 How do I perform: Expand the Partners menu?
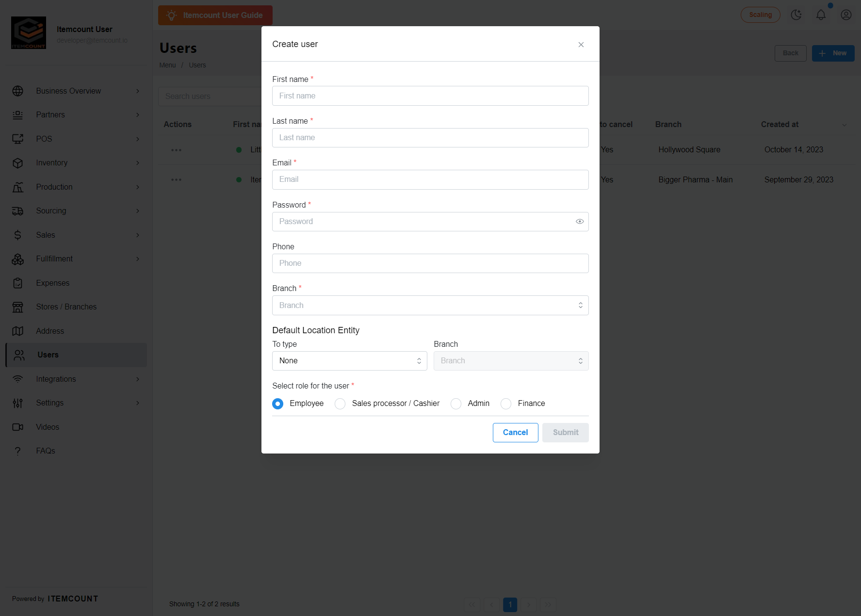(x=76, y=115)
